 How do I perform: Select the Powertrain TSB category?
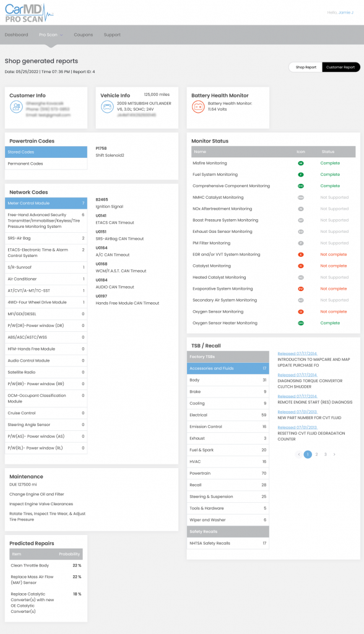coord(228,474)
